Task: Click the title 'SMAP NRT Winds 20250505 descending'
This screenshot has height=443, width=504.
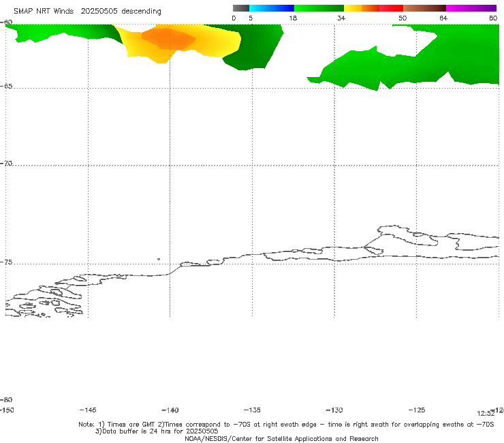Action: click(87, 12)
